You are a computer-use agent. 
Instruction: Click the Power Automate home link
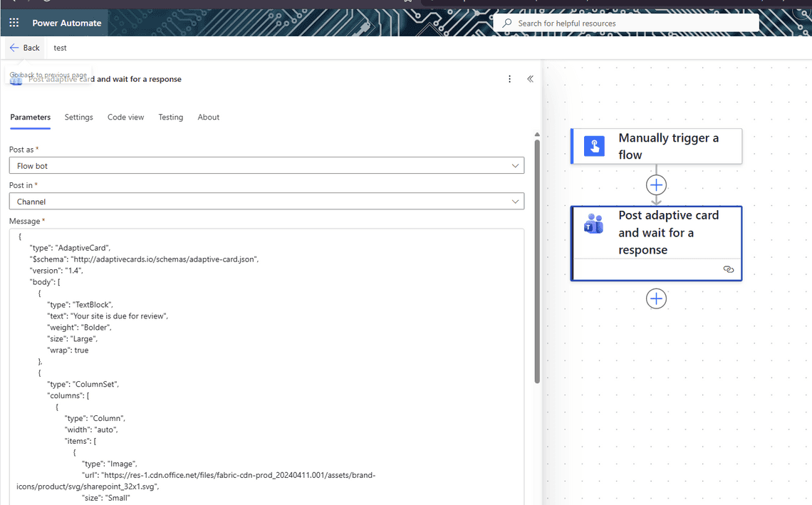(x=67, y=23)
